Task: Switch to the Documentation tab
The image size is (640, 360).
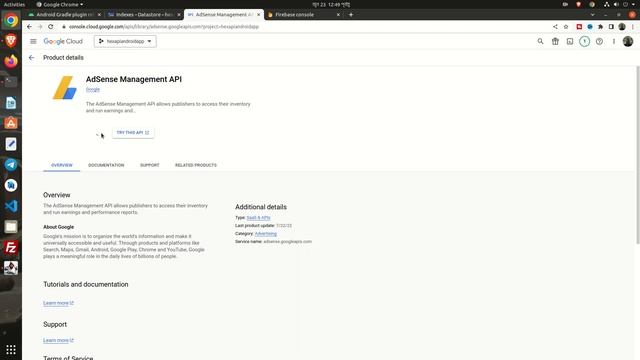Action: point(106,165)
